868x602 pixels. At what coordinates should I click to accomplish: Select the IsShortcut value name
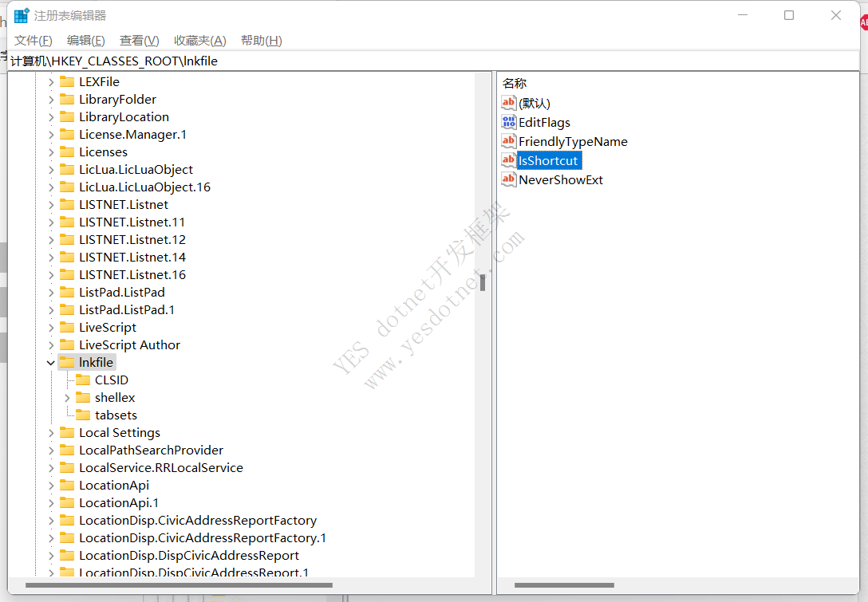point(549,160)
